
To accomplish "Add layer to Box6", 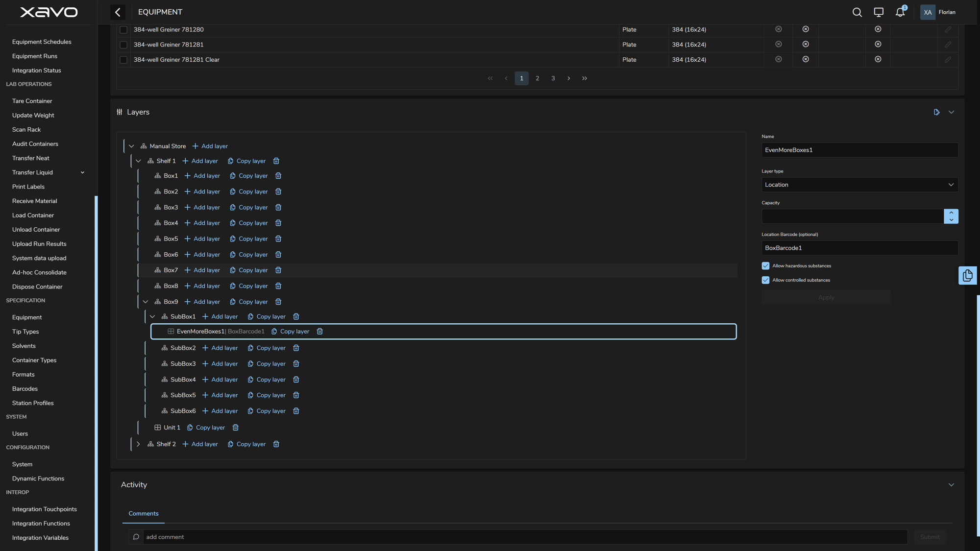I will coord(202,255).
